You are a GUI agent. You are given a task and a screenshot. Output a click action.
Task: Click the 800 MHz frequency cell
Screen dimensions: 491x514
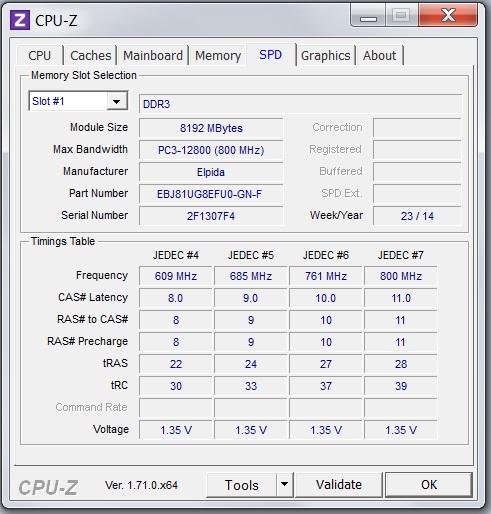click(x=401, y=276)
